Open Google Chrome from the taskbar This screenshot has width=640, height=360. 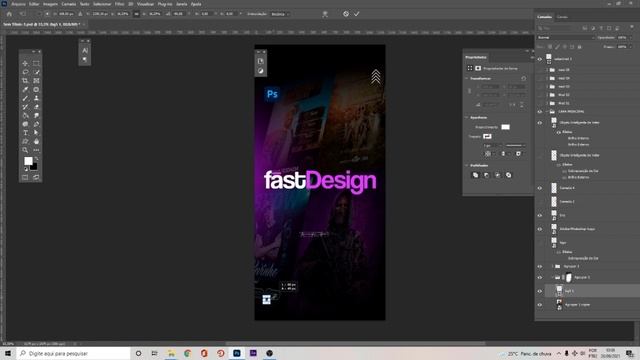click(x=187, y=353)
